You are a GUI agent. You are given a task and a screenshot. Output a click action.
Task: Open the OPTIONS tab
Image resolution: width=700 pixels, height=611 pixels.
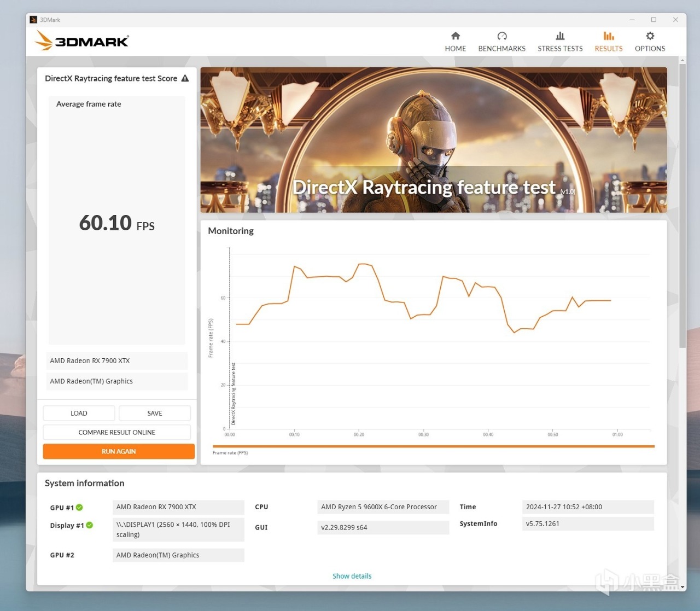click(x=650, y=42)
